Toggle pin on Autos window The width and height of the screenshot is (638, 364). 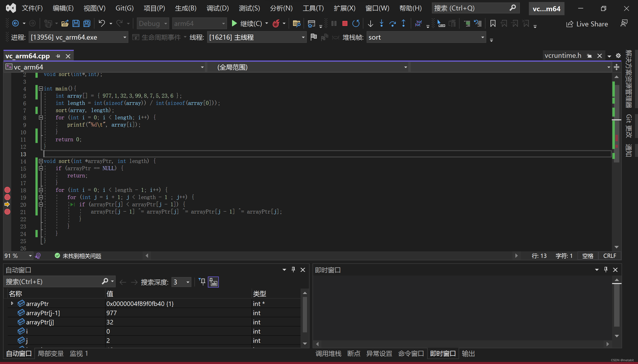(293, 270)
